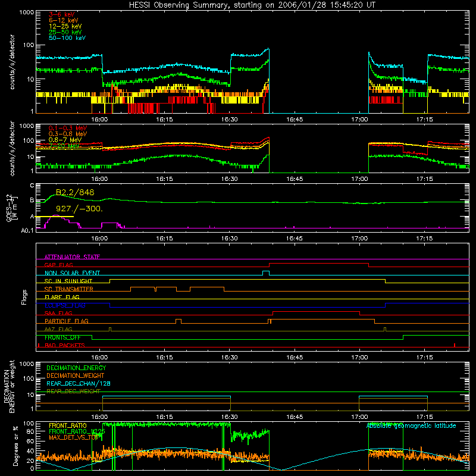This screenshot has height=476, width=476.
Task: Click the Flags panel axis label
Action: [24, 297]
